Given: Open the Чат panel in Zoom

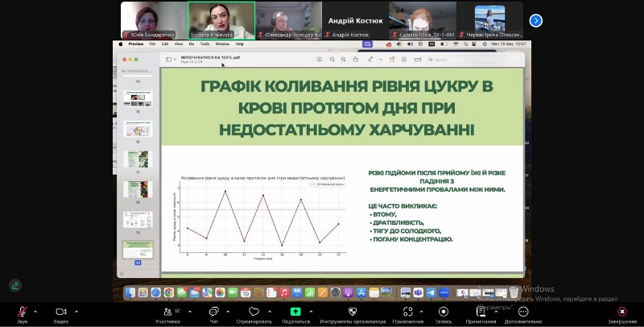Looking at the screenshot, I should 214,315.
